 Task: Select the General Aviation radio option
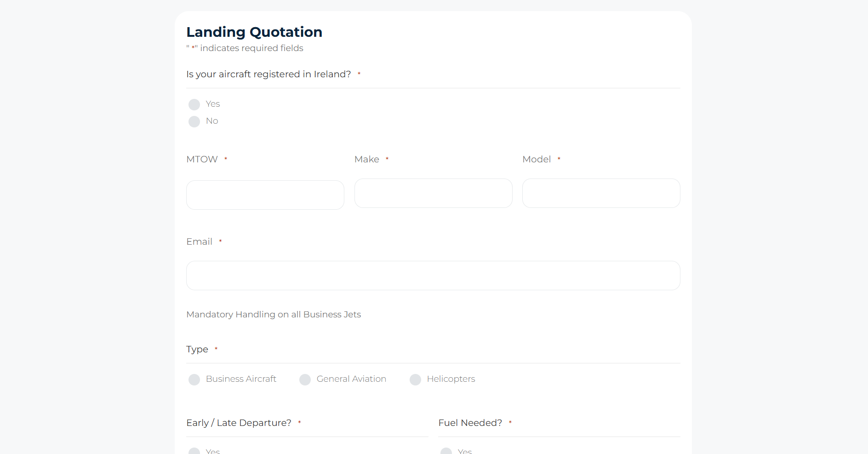pos(305,379)
